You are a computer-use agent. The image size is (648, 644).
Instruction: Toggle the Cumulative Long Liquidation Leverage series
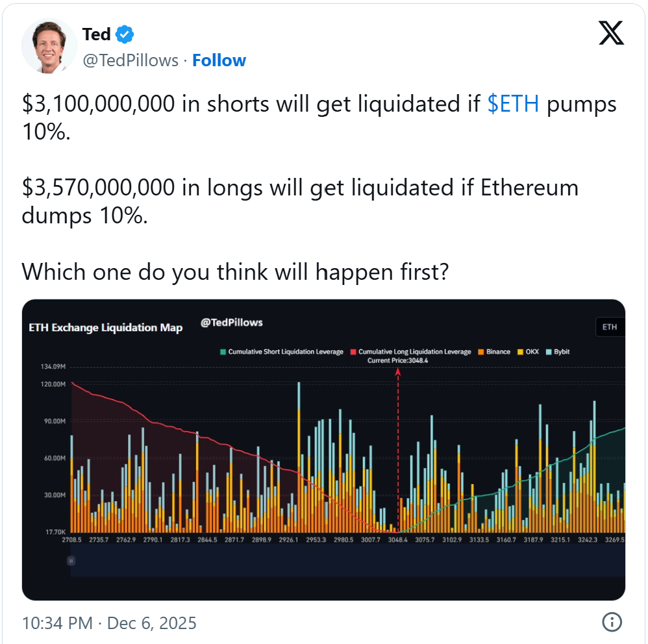pyautogui.click(x=412, y=351)
